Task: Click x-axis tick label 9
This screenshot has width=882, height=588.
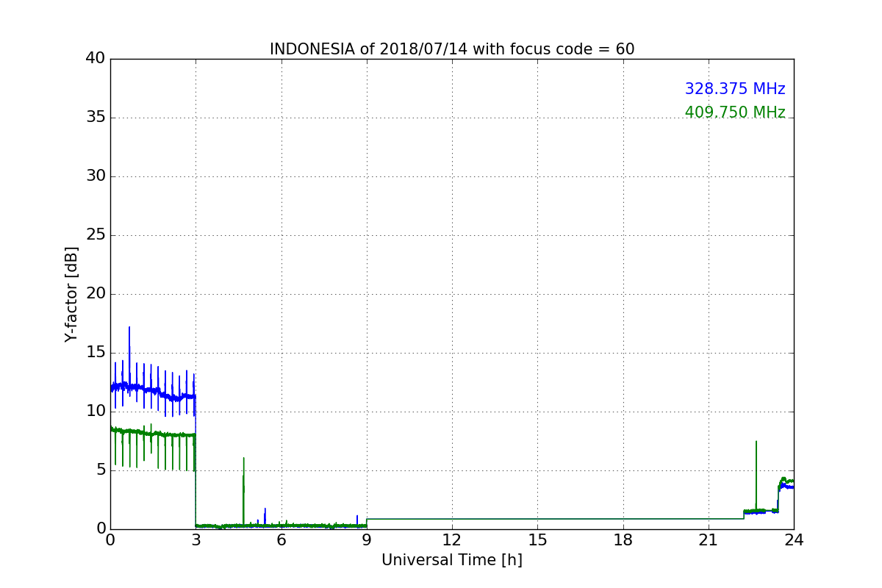Action: (367, 540)
